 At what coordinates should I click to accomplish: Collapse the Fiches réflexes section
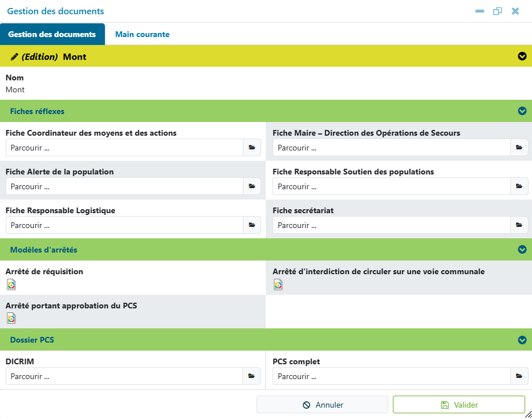(522, 111)
